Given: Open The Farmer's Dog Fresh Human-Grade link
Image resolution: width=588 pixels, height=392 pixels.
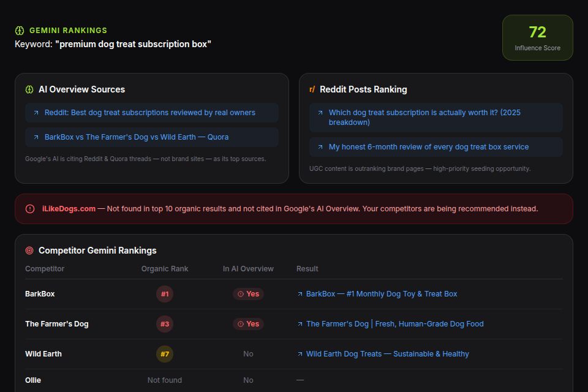Looking at the screenshot, I should [395, 324].
